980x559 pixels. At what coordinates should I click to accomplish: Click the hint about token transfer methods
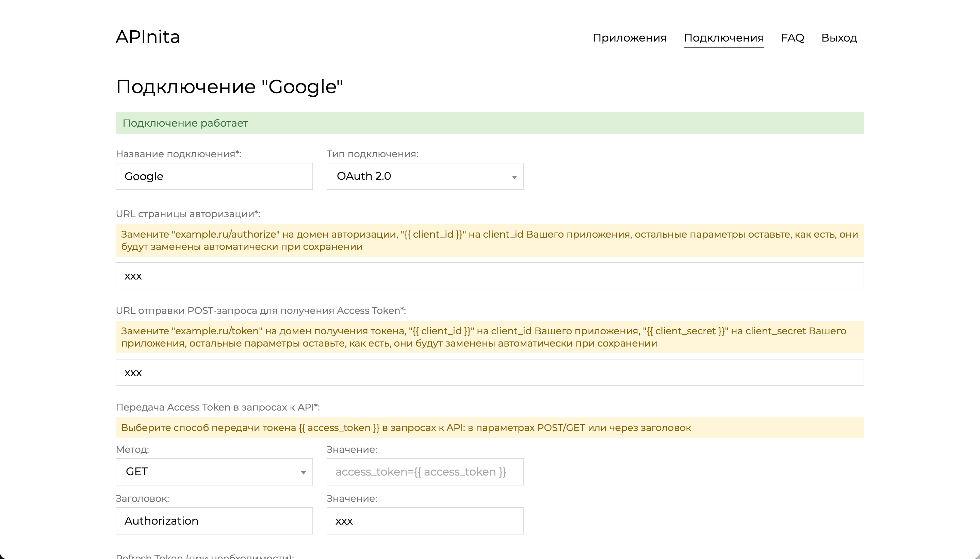click(490, 428)
